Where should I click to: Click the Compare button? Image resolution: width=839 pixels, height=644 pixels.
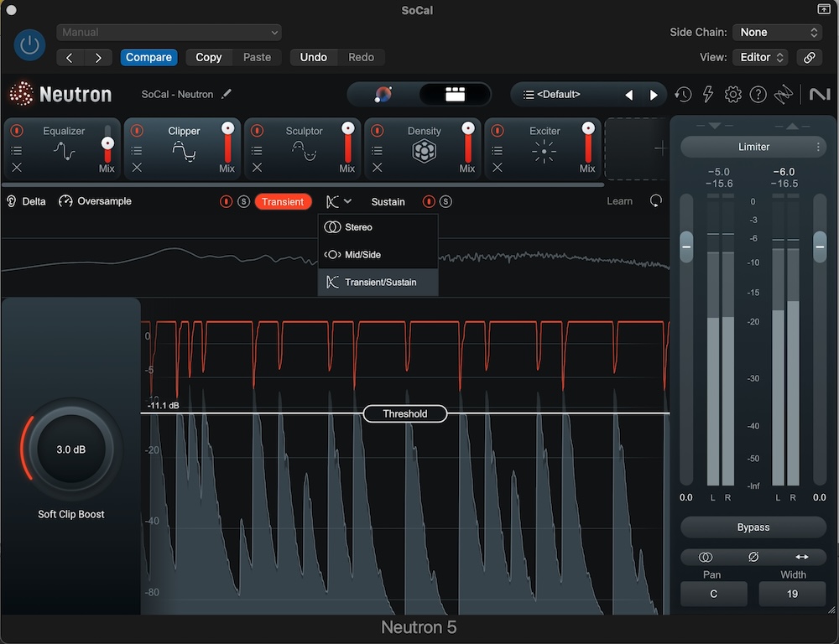pos(149,57)
